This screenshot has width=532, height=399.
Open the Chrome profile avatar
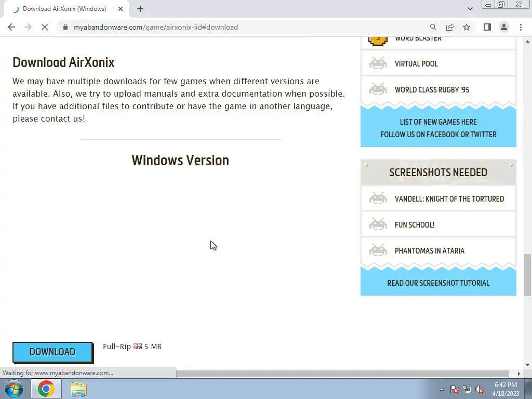[x=504, y=27]
